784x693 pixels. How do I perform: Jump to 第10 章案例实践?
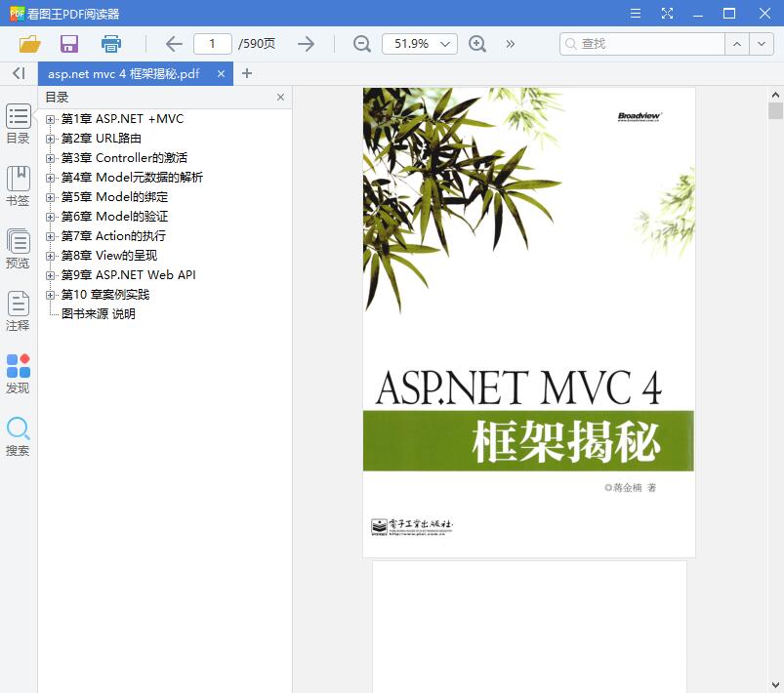pyautogui.click(x=105, y=295)
